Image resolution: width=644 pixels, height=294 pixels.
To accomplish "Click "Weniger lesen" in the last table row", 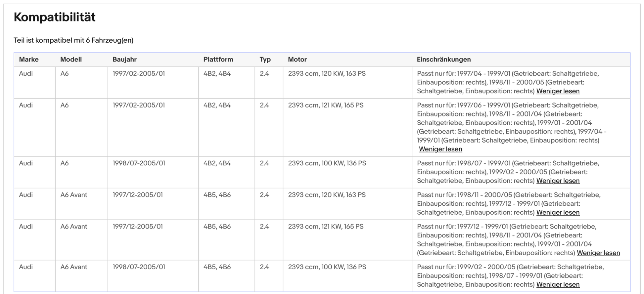I will [558, 284].
